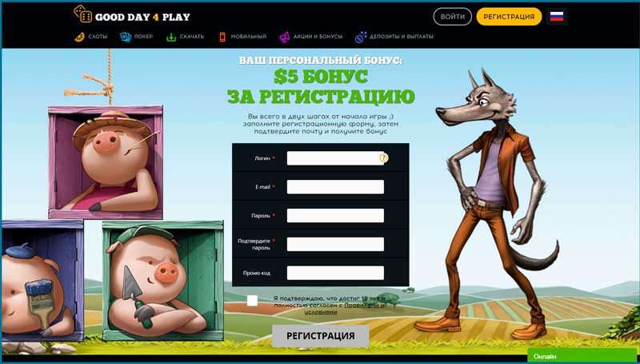Click the Акции и бонусы megaphone icon
This screenshot has width=640, height=364.
pos(285,37)
